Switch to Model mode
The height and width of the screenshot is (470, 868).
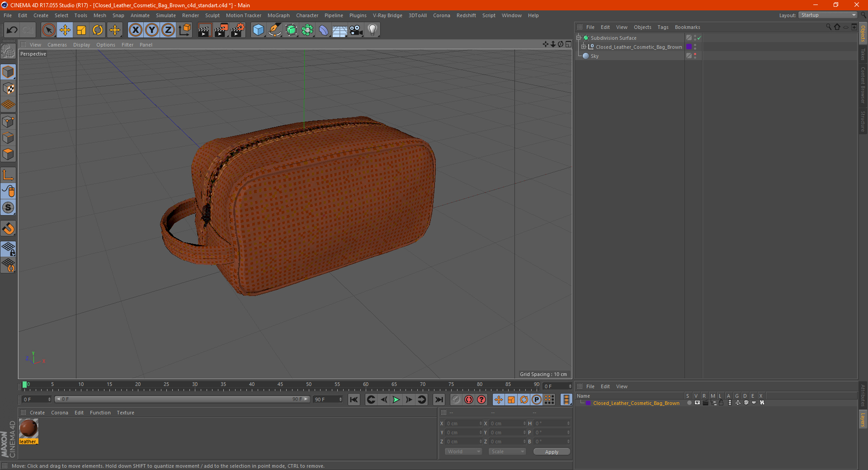[x=9, y=72]
